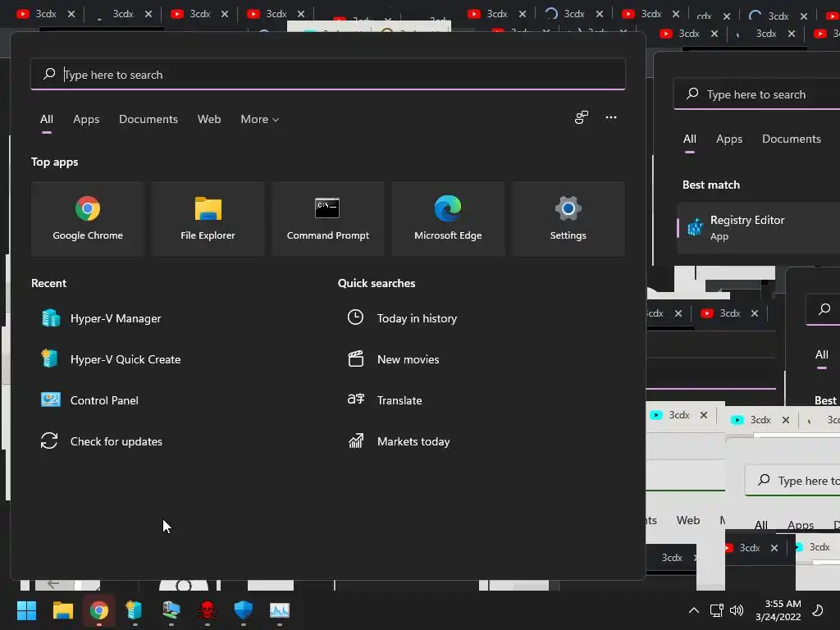This screenshot has width=840, height=630.
Task: Select the Web tab in lower background window
Action: click(x=688, y=520)
